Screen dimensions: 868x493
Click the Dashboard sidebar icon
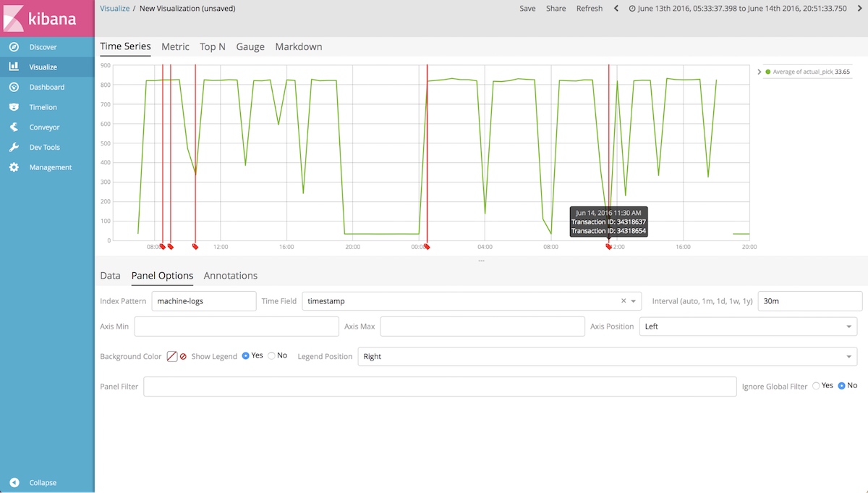[14, 87]
